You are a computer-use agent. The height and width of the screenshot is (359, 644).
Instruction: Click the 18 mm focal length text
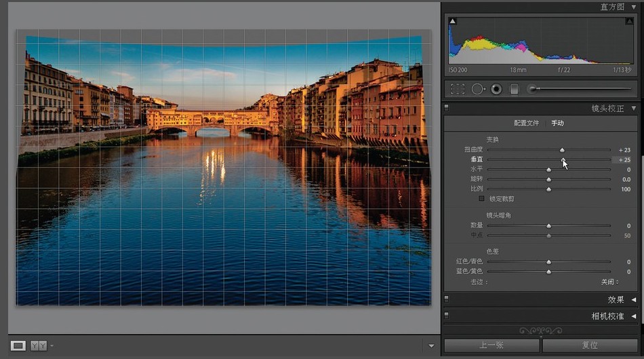click(x=519, y=70)
